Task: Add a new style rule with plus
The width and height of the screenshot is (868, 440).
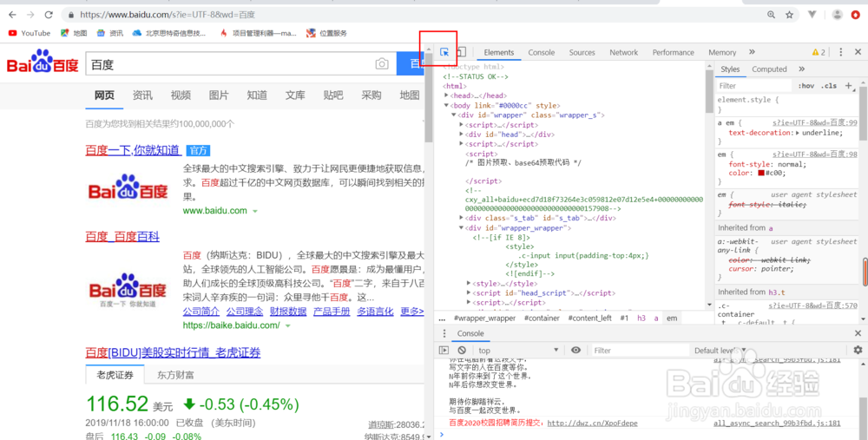Action: click(x=848, y=86)
